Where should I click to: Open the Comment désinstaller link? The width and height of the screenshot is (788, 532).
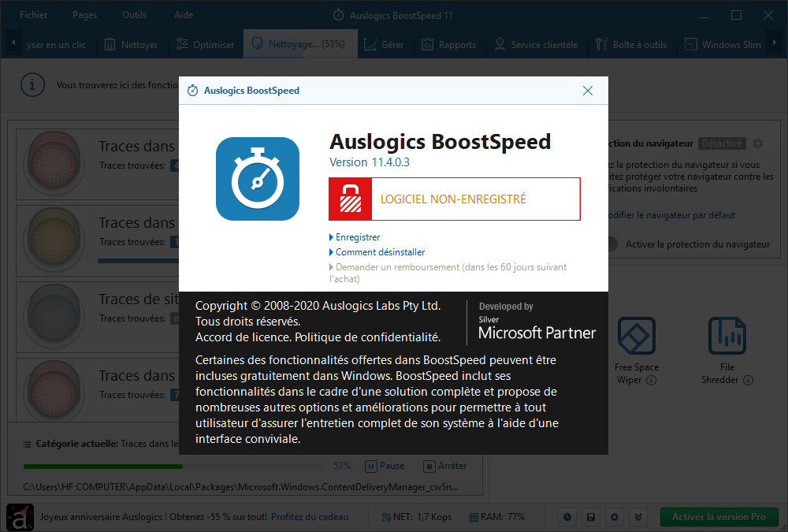[x=380, y=252]
